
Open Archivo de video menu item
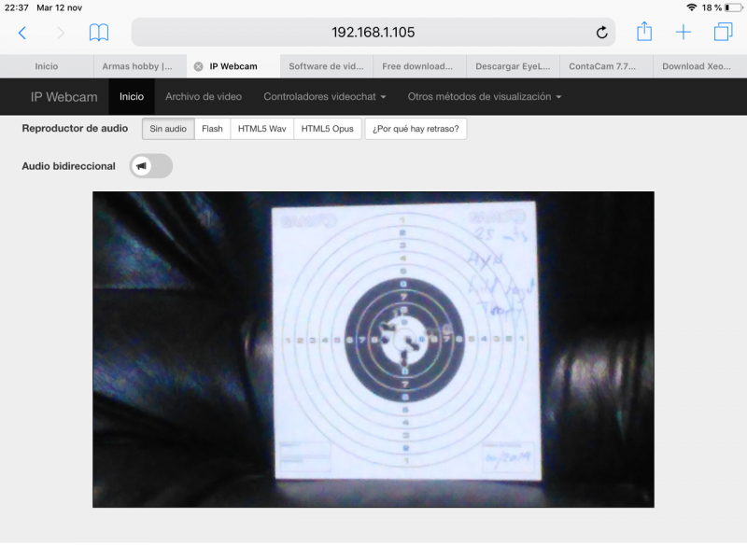click(204, 97)
